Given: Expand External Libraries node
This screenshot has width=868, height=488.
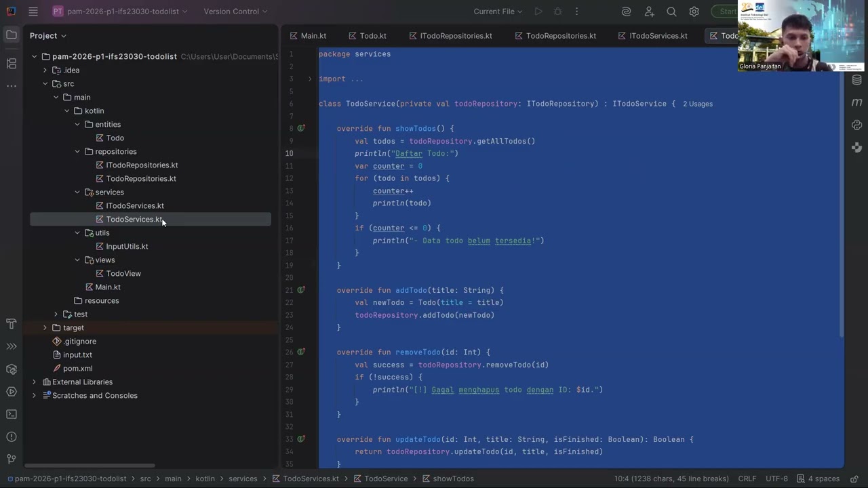Looking at the screenshot, I should [x=34, y=382].
